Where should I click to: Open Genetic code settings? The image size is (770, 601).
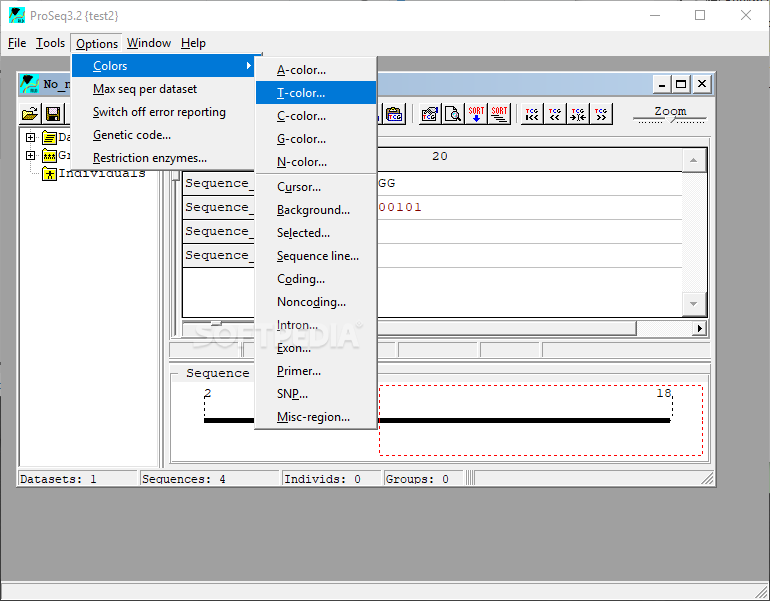163,135
